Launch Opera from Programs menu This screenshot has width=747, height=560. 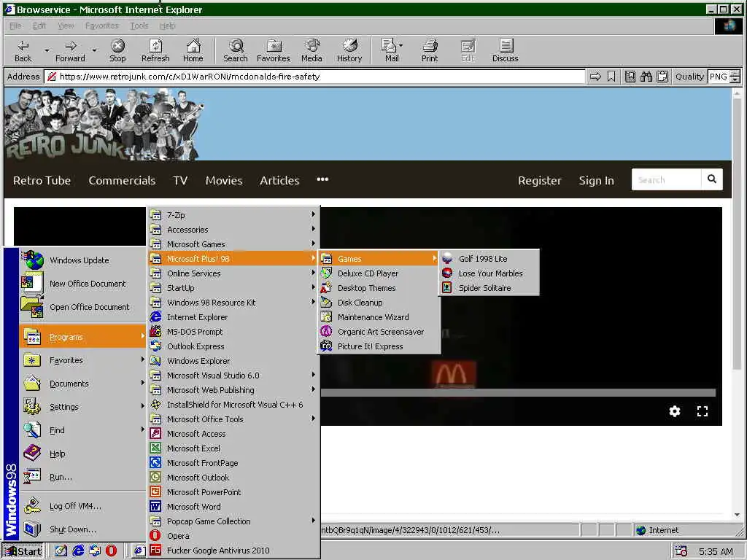[233, 536]
